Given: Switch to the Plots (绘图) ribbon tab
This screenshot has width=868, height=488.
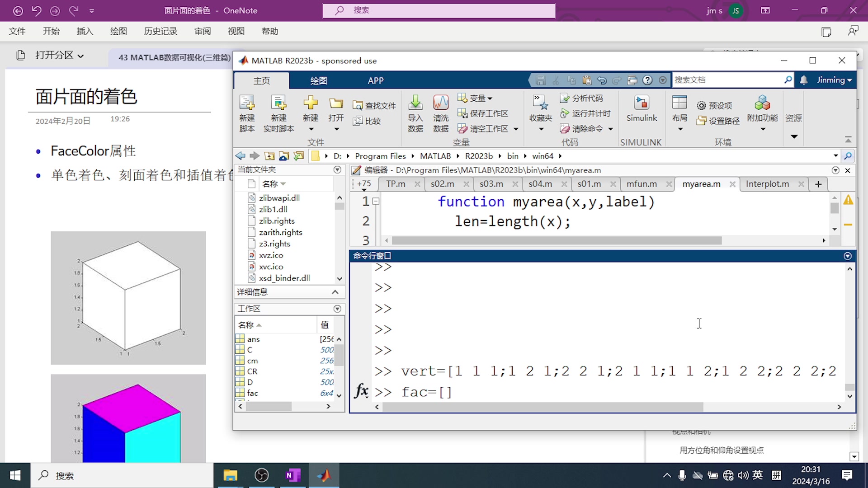Looking at the screenshot, I should 318,80.
